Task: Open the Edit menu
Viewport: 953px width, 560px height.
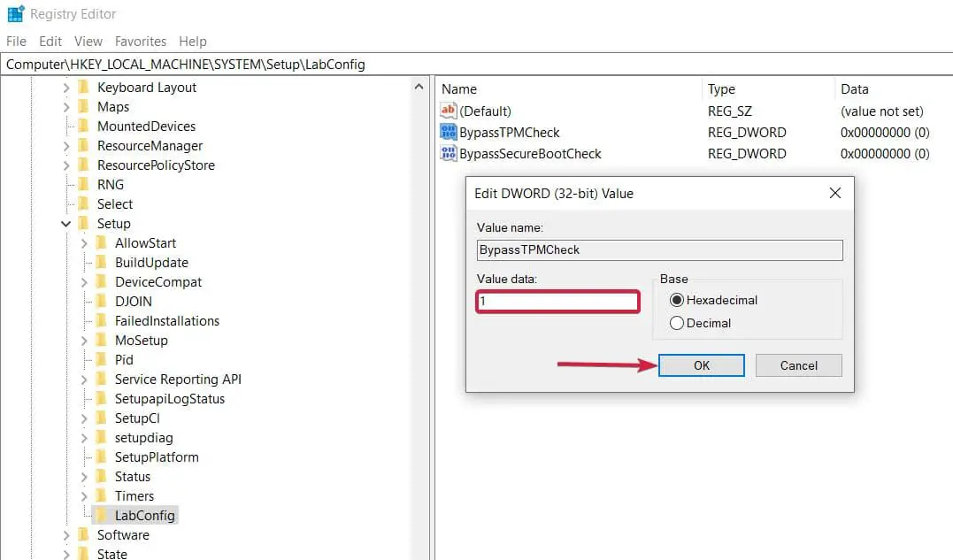Action: (50, 41)
